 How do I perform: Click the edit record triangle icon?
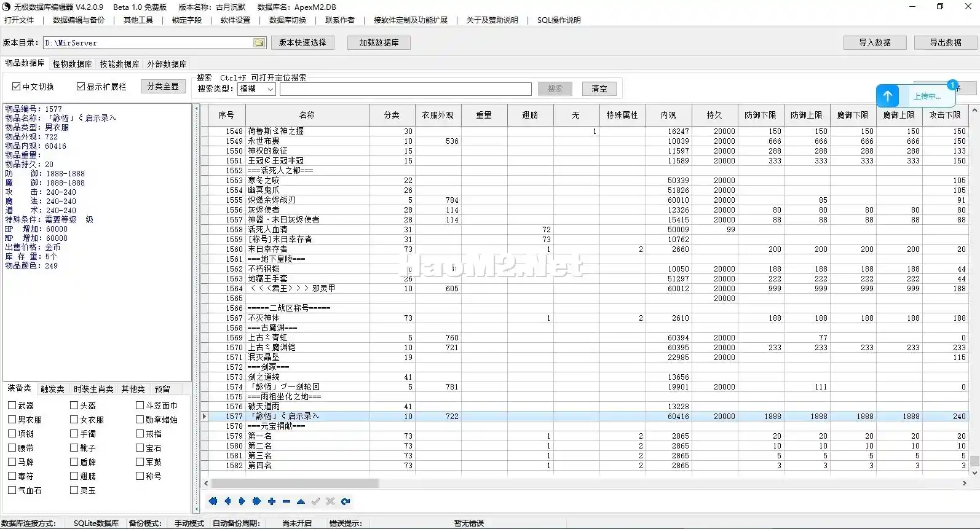pos(301,501)
